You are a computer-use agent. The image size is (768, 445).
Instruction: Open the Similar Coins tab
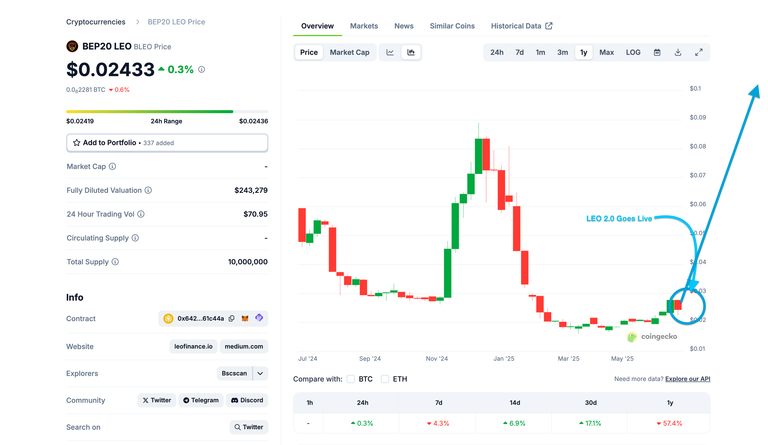click(452, 26)
